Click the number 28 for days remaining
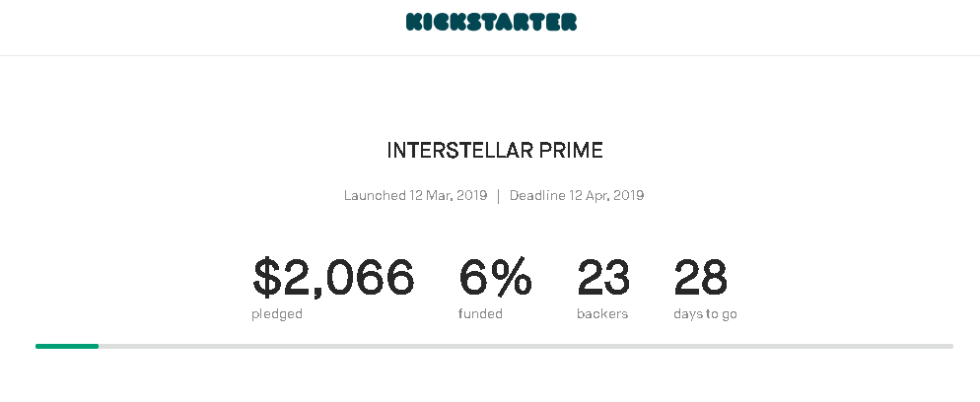 pos(700,277)
